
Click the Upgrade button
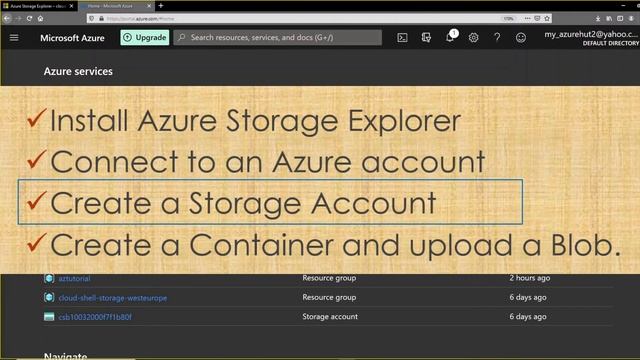[145, 38]
